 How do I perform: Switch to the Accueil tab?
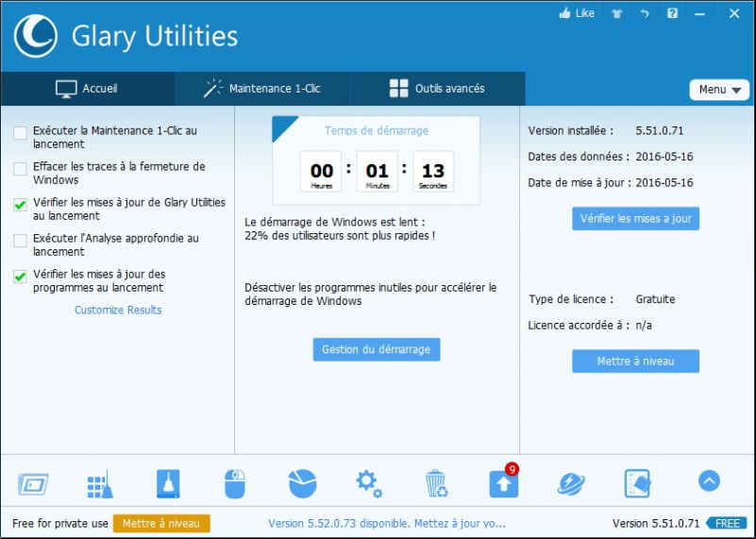(87, 89)
